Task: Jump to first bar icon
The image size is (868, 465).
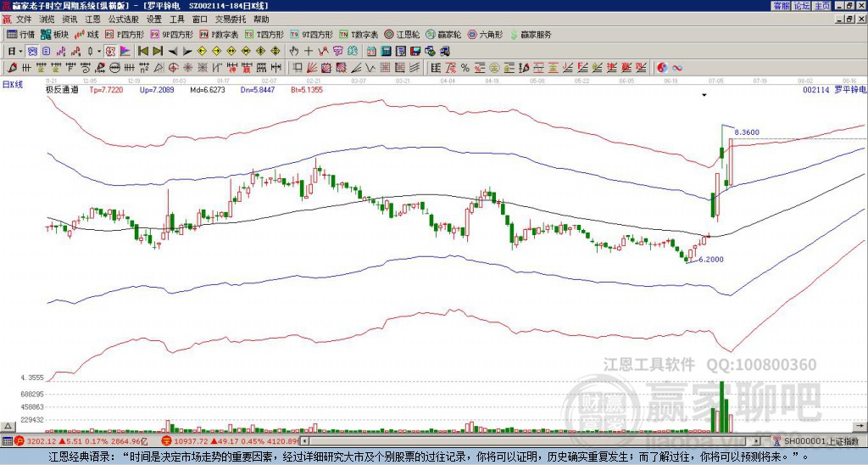Action: [x=142, y=52]
